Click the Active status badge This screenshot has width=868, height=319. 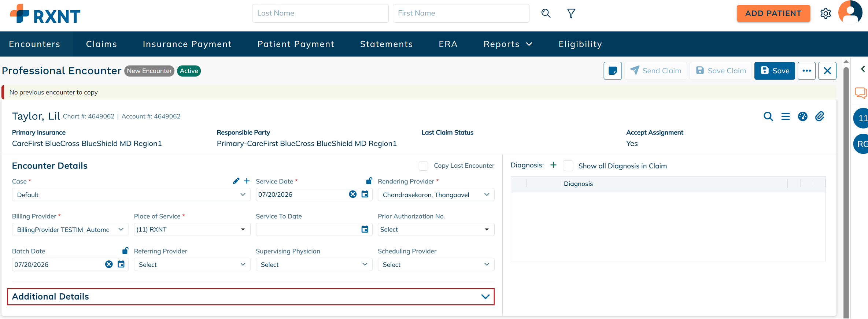point(189,71)
